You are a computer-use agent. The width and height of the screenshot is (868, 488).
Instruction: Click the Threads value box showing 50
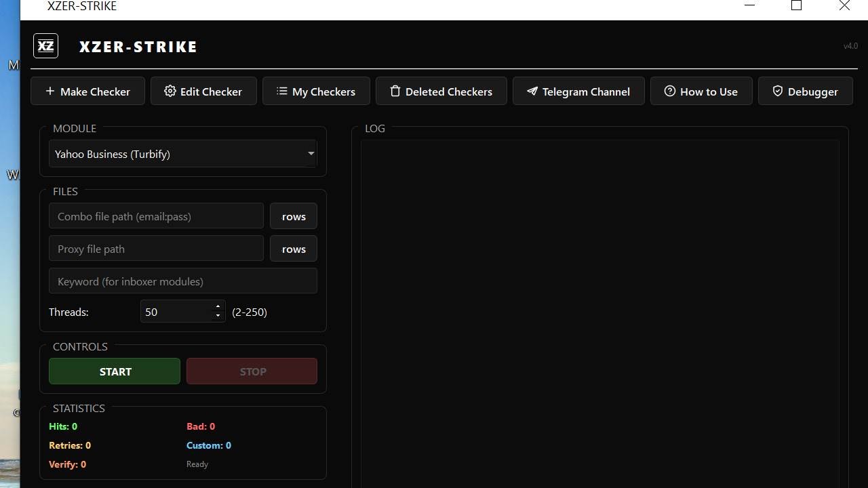pos(176,312)
